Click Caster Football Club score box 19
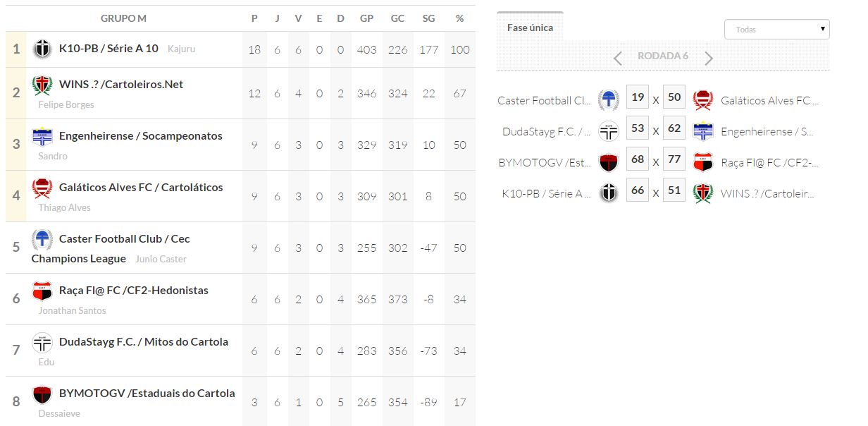Screen dimensions: 868x426 637,97
